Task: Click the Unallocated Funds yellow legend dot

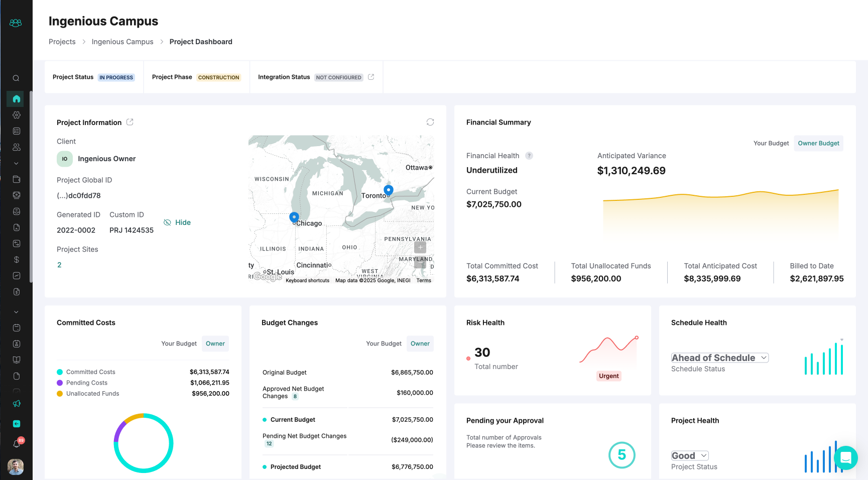Action: point(60,394)
